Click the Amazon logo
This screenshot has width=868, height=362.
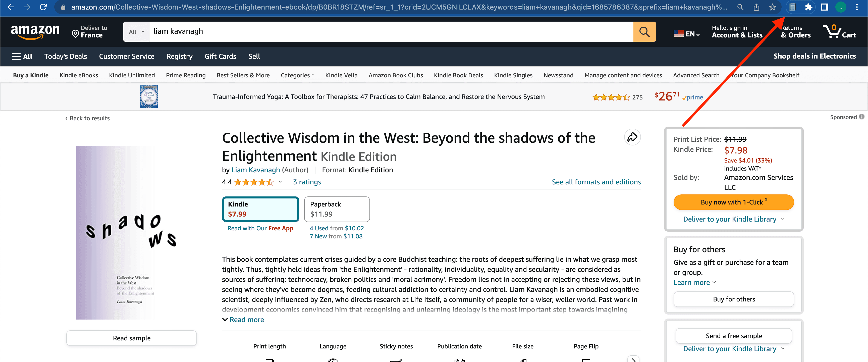coord(35,32)
